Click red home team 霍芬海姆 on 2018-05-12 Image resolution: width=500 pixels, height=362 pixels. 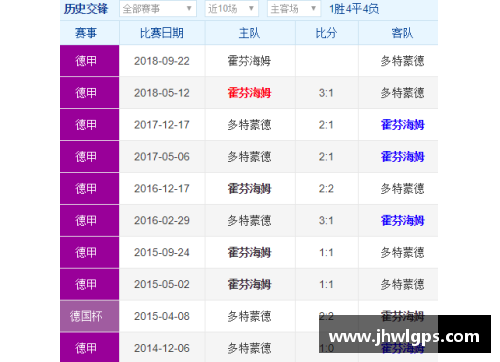click(x=249, y=93)
